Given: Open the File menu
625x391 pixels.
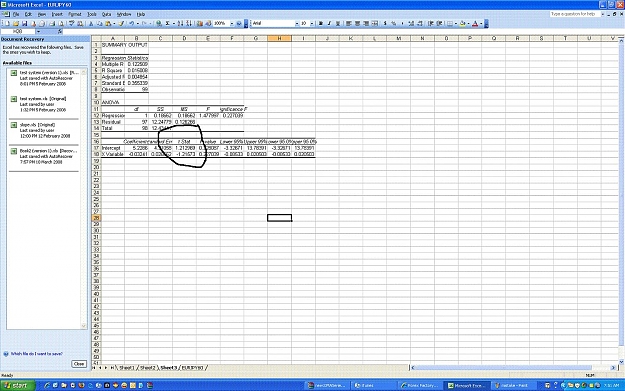Looking at the screenshot, I should tap(16, 14).
